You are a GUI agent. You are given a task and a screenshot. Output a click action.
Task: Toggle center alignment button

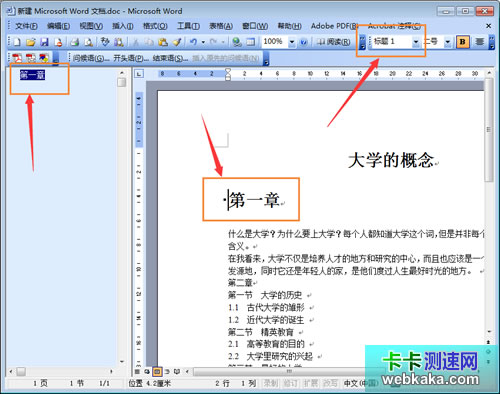tap(480, 42)
